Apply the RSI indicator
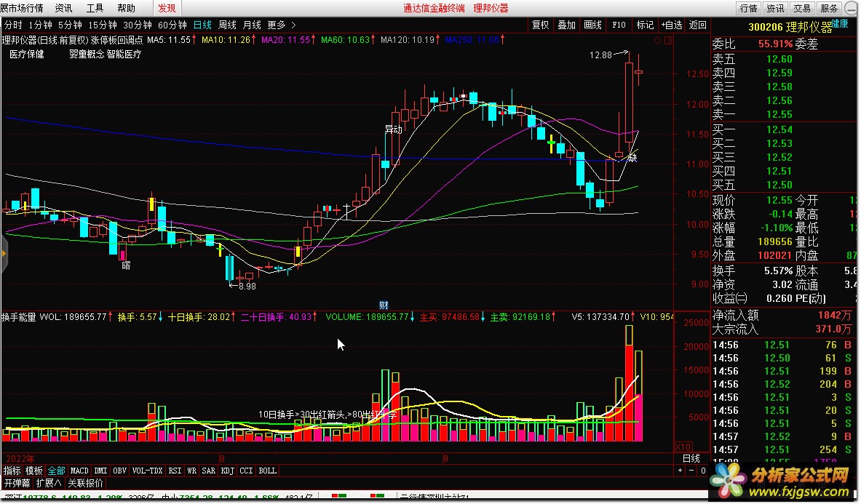 point(175,471)
